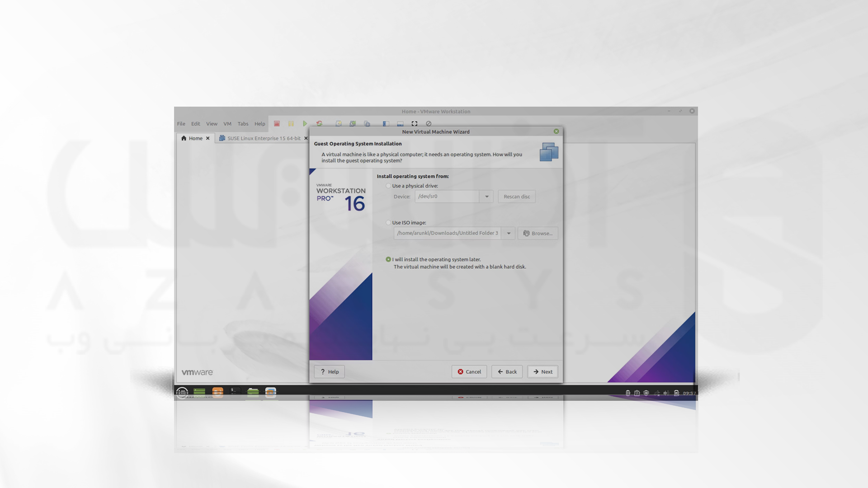The height and width of the screenshot is (488, 868).
Task: Expand the ISO image path dropdown
Action: [x=508, y=233]
